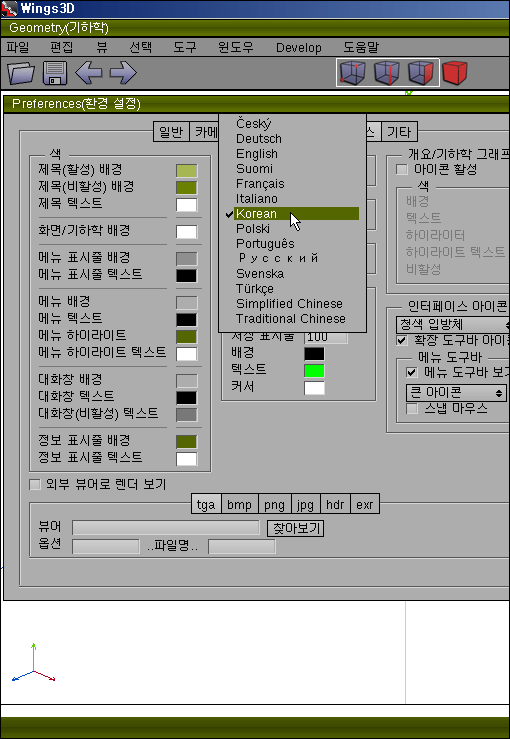The width and height of the screenshot is (510, 739).
Task: Select the hdr viewer format tab
Action: tap(335, 504)
